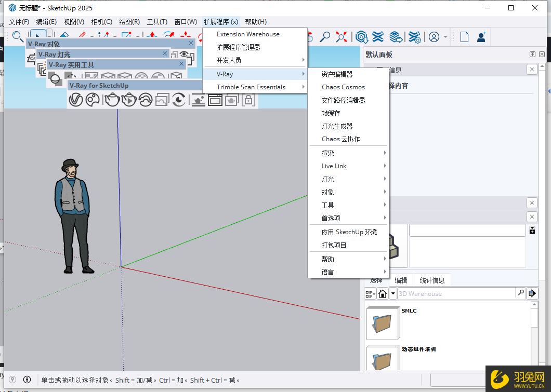551x392 pixels.
Task: Click the search magnifier in the main toolbar
Action: click(x=18, y=36)
